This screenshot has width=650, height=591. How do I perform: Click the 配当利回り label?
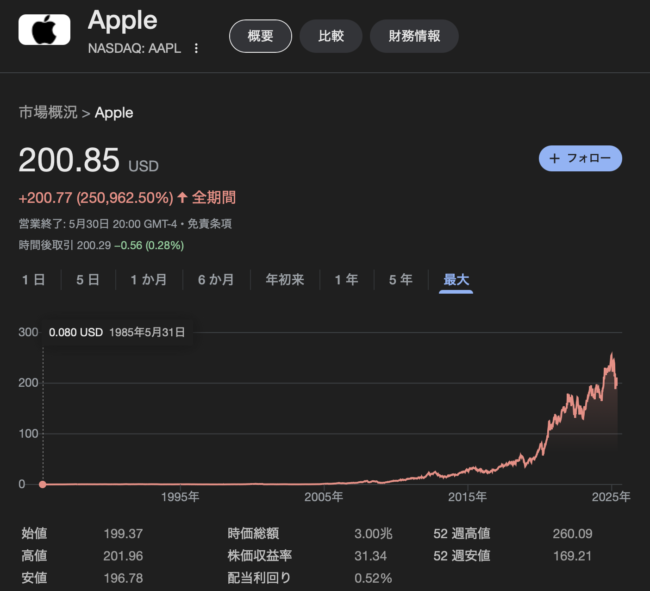[x=260, y=578]
